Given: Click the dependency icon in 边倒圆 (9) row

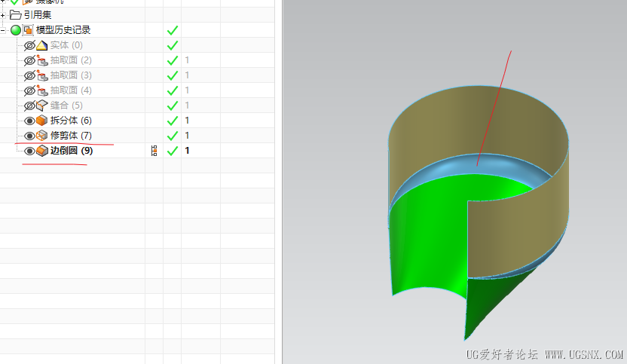Looking at the screenshot, I should click(154, 151).
